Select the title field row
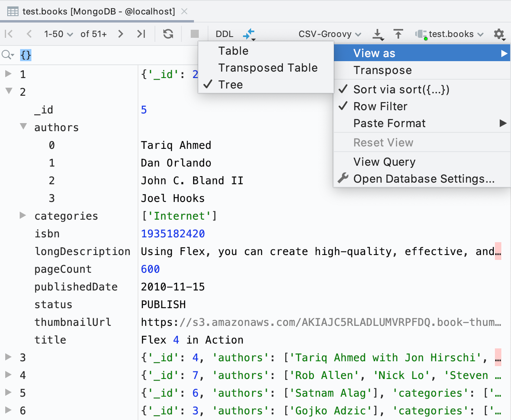The width and height of the screenshot is (511, 420). point(50,340)
